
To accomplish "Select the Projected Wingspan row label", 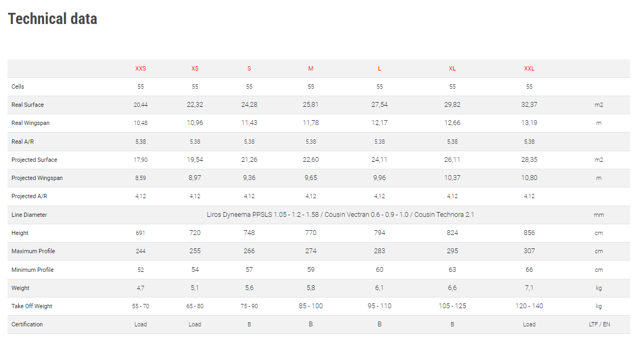I will tap(37, 178).
